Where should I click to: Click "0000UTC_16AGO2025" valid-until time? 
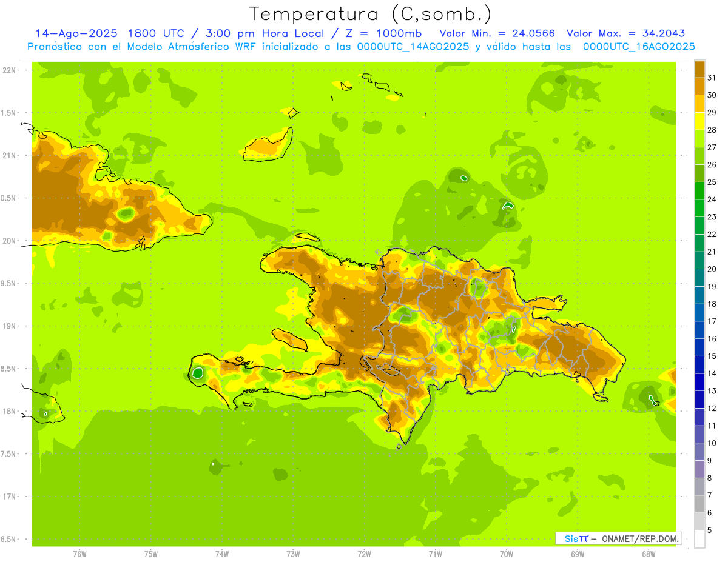(639, 47)
